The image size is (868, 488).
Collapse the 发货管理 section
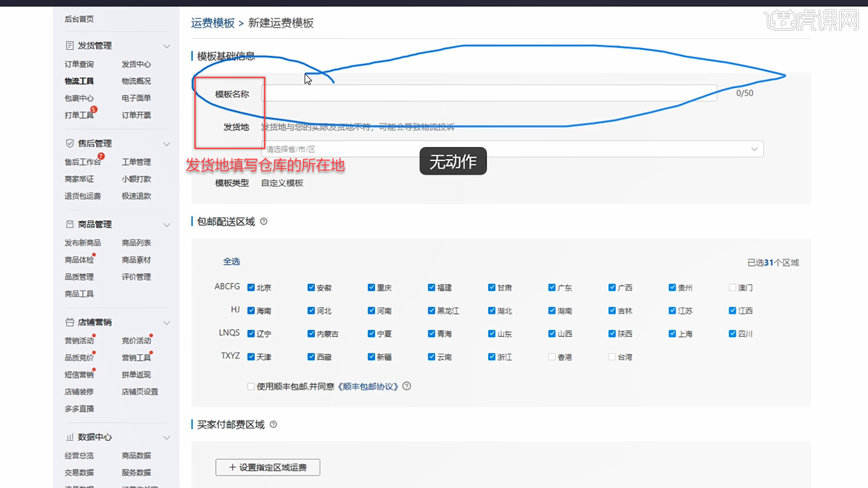[167, 46]
